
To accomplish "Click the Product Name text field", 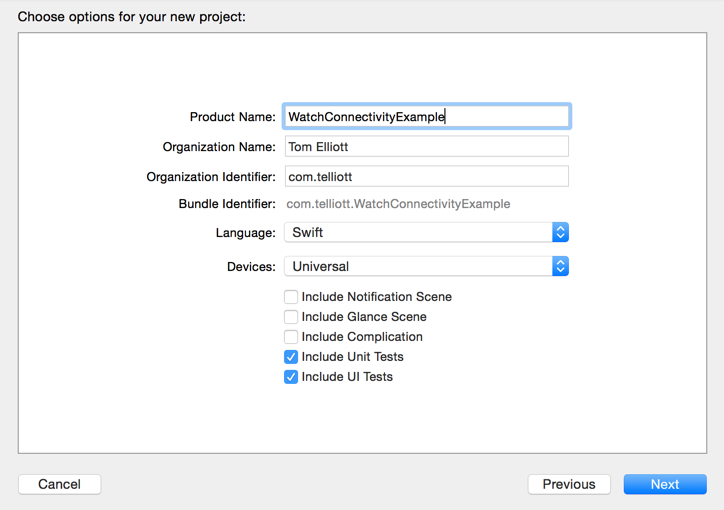I will tap(426, 117).
